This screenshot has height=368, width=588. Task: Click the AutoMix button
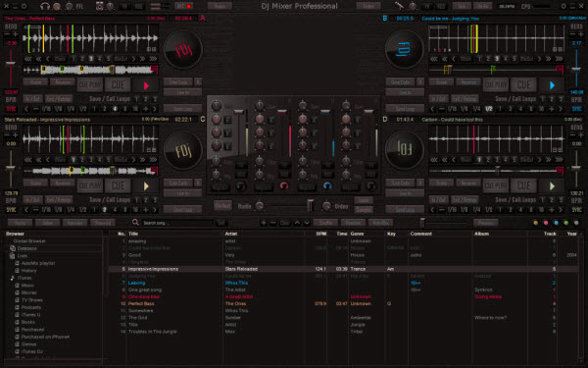(380, 223)
